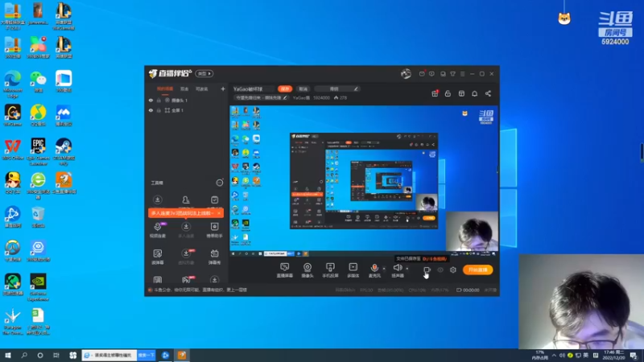Image resolution: width=644 pixels, height=362 pixels.
Task: Select the webcam overlay in preview
Action: tap(472, 231)
